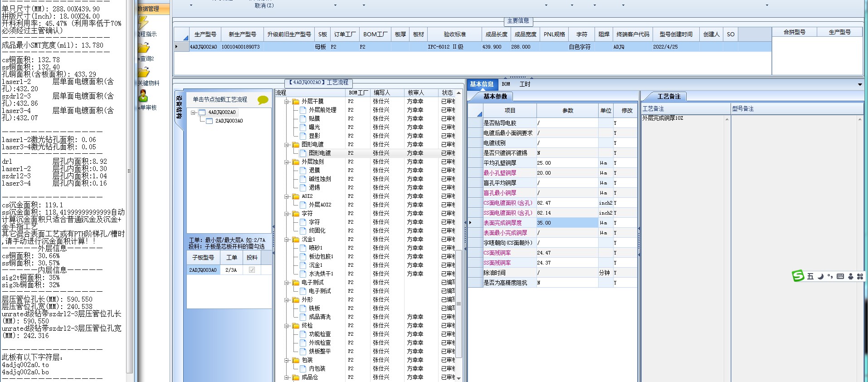This screenshot has width=868, height=382.
Task: Click the folder icon of 外层干膜 node
Action: (296, 102)
